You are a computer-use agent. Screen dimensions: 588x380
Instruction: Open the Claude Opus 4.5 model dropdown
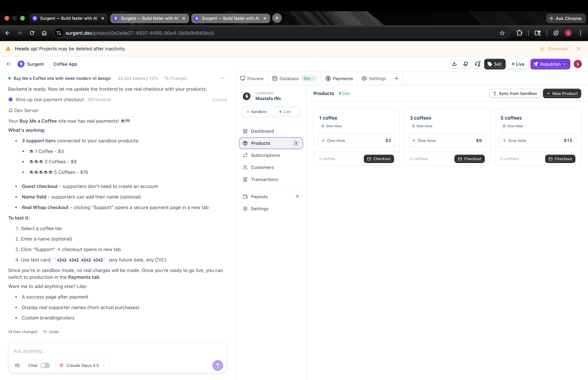coord(82,365)
